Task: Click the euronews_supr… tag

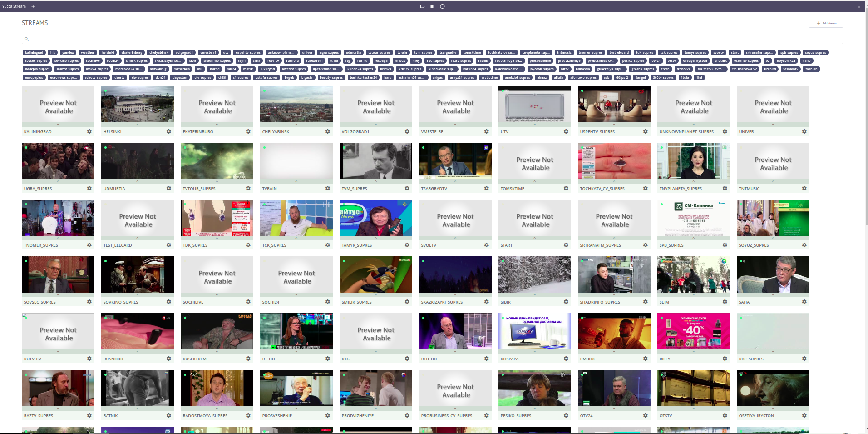Action: tap(63, 78)
